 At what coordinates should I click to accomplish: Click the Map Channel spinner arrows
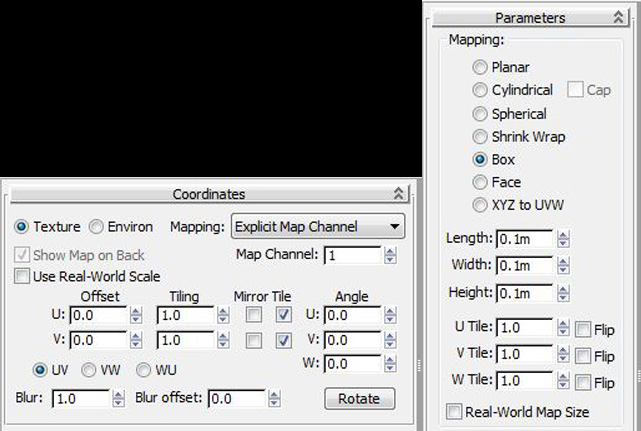pos(388,255)
